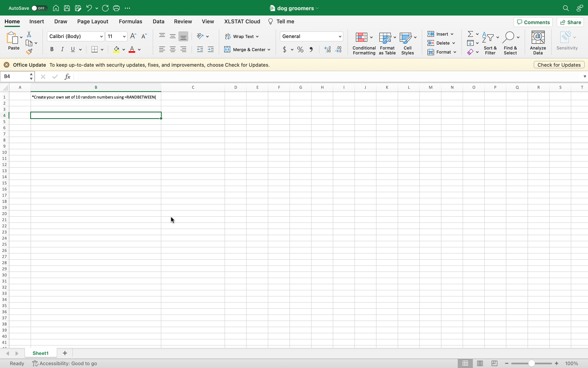Apply the red font color swatch
This screenshot has width=588, height=368.
coord(132,49)
